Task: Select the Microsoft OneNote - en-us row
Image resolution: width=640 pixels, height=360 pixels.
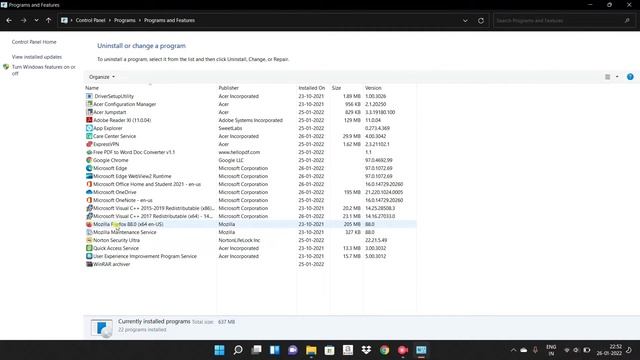Action: (250, 200)
